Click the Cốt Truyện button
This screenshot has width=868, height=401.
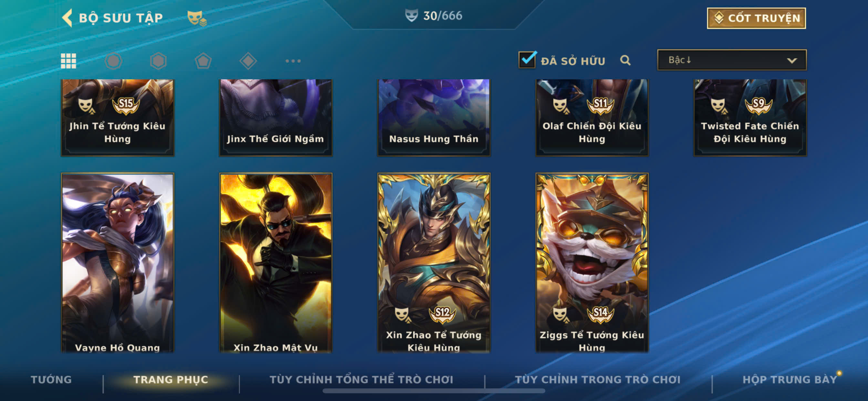pyautogui.click(x=756, y=18)
